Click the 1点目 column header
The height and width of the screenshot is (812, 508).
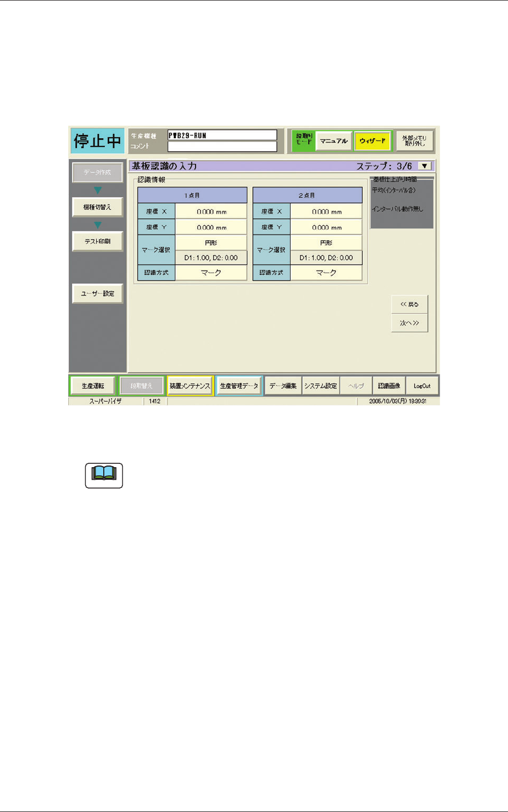192,195
